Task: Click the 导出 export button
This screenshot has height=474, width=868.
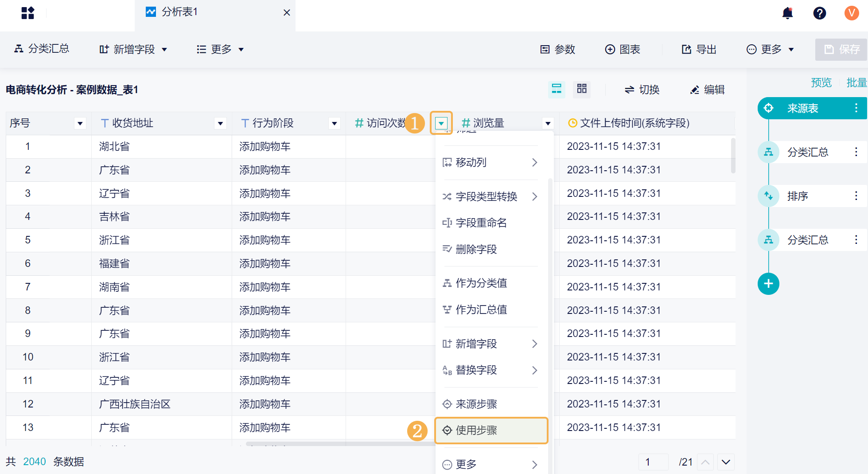Action: tap(699, 49)
